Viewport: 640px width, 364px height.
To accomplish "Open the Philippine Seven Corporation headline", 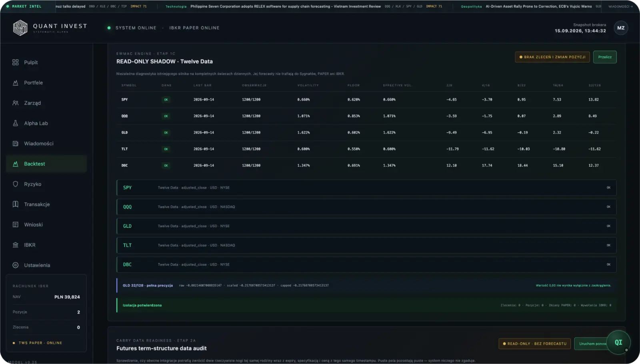I will pyautogui.click(x=286, y=6).
